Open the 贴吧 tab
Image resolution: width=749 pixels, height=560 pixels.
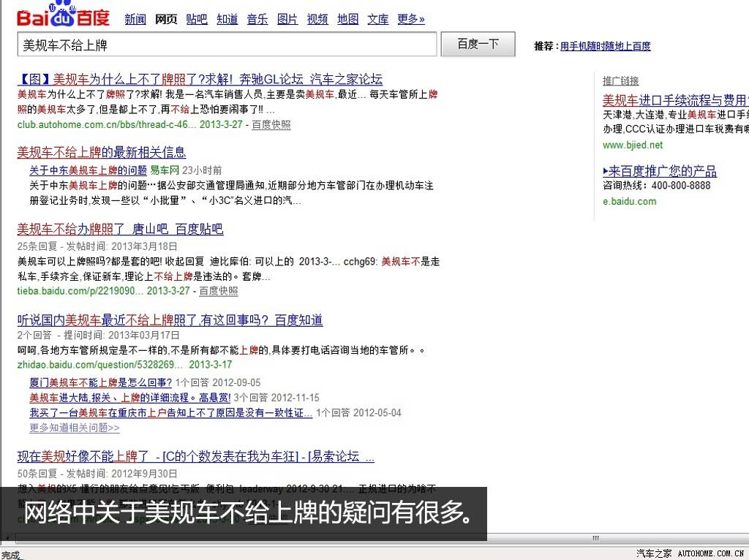tap(196, 19)
